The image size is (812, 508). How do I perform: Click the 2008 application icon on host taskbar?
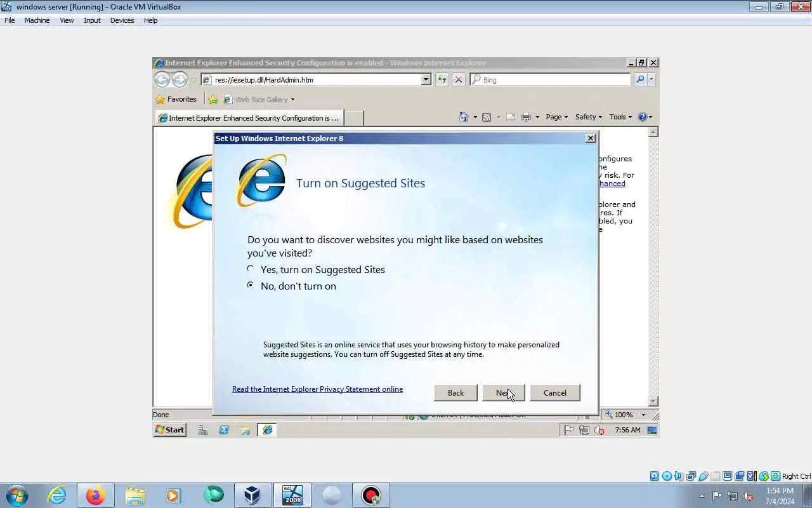(292, 495)
